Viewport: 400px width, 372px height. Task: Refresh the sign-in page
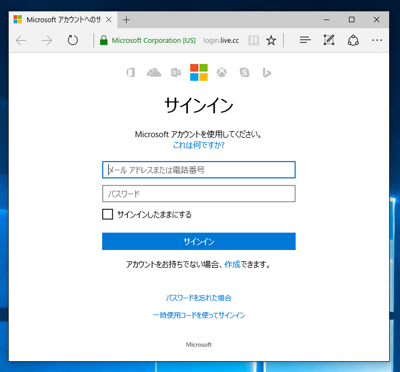(72, 40)
